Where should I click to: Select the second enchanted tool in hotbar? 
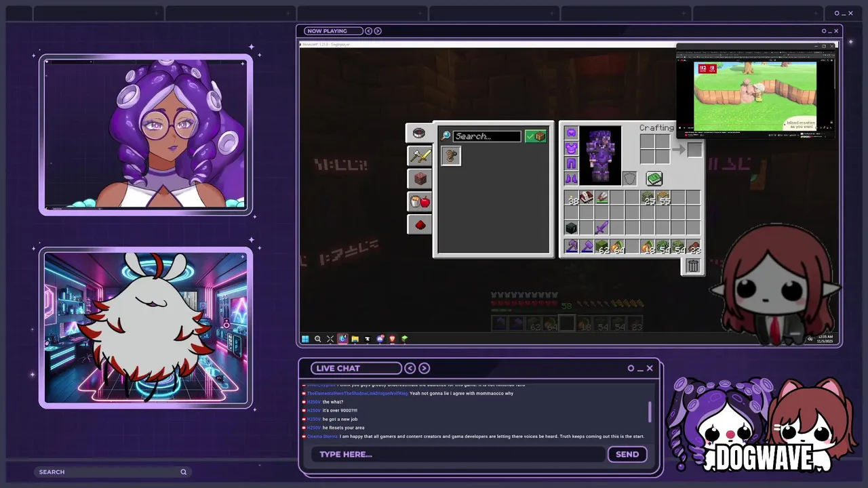pos(587,247)
